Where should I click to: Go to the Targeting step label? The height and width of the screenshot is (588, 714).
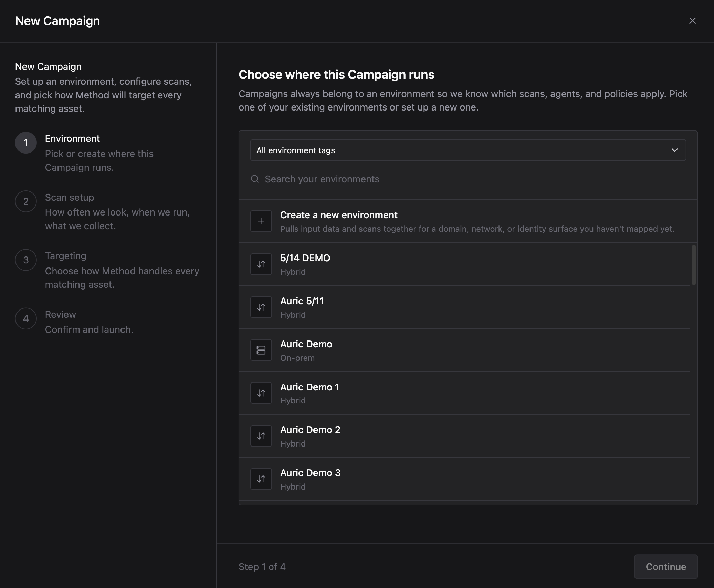tap(66, 256)
